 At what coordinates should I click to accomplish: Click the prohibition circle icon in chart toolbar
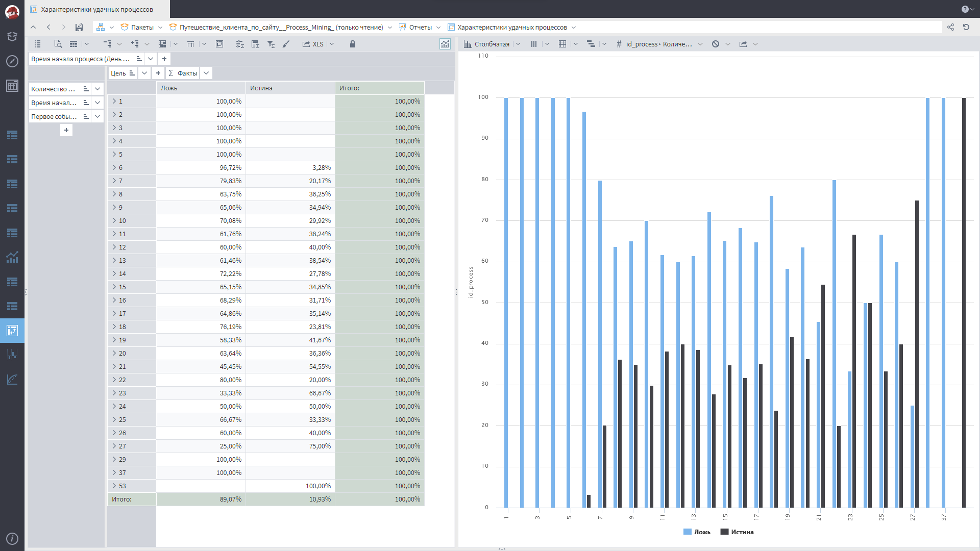click(716, 44)
